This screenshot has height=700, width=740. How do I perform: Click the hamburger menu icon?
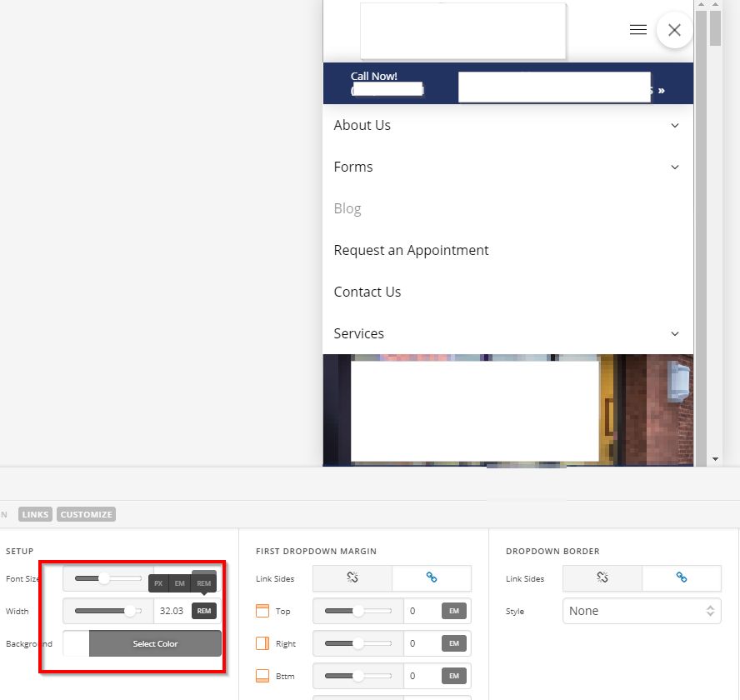[638, 30]
